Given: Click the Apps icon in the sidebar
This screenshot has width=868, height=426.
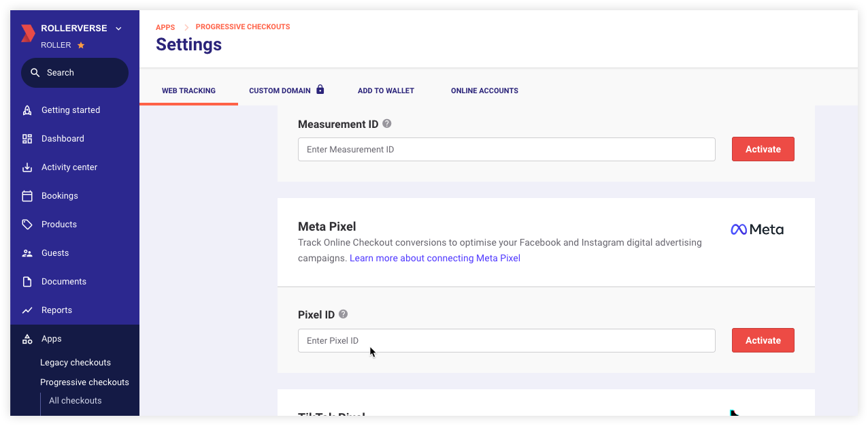Looking at the screenshot, I should (27, 338).
